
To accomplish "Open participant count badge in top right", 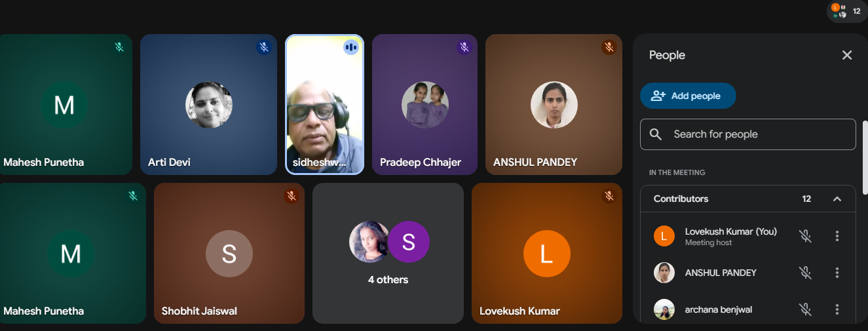I will (x=847, y=11).
